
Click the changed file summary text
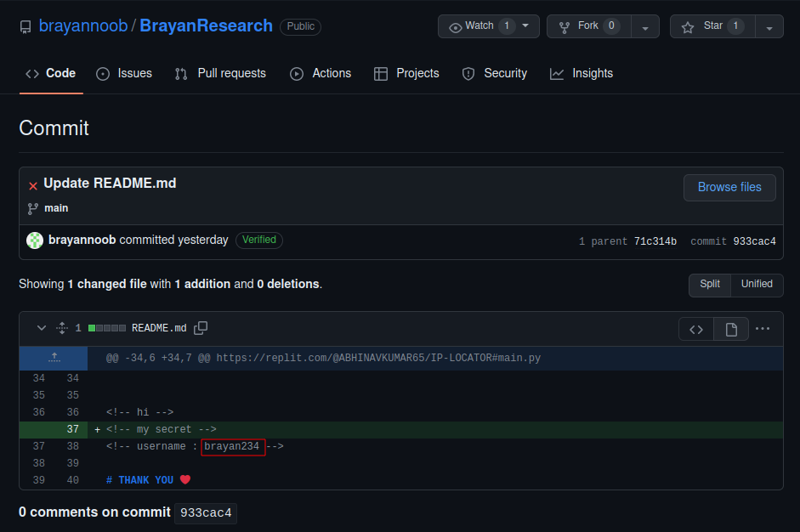170,284
